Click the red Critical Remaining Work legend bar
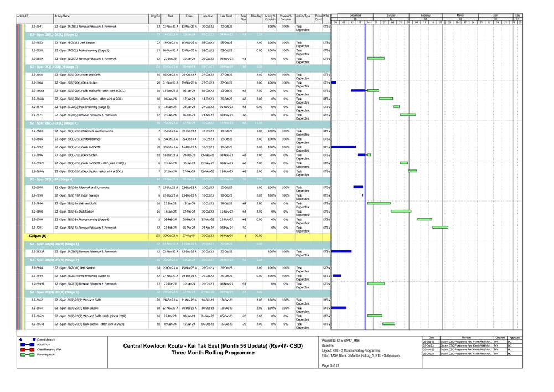The image size is (554, 392). tap(27, 350)
